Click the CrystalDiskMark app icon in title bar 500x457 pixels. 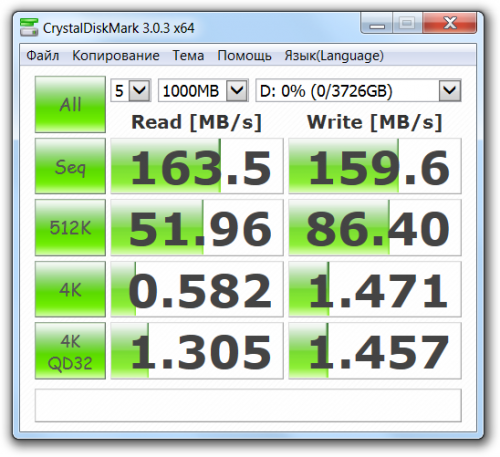[x=29, y=27]
